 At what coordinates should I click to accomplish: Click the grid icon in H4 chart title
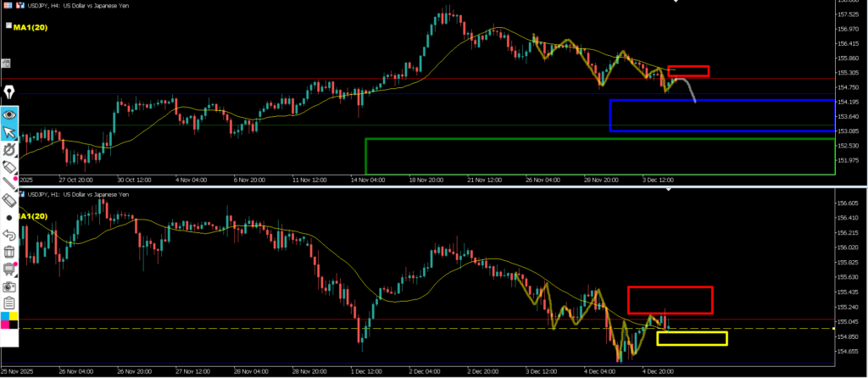point(7,5)
